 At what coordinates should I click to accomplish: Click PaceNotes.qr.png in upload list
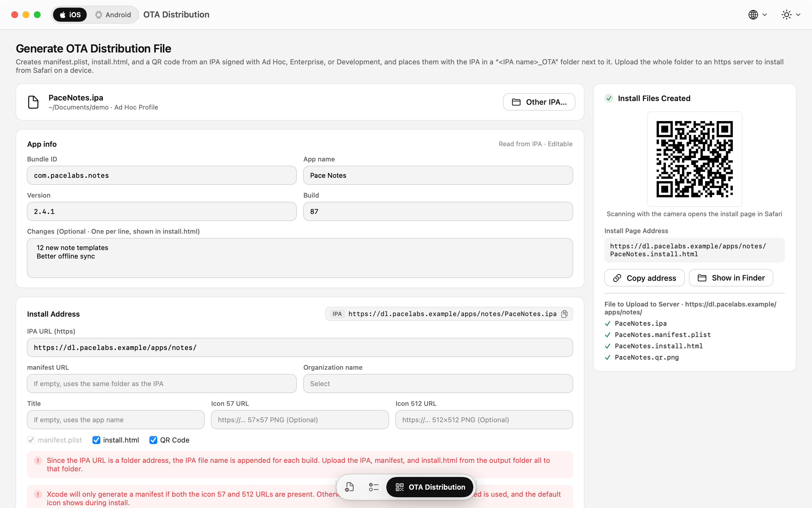point(646,358)
